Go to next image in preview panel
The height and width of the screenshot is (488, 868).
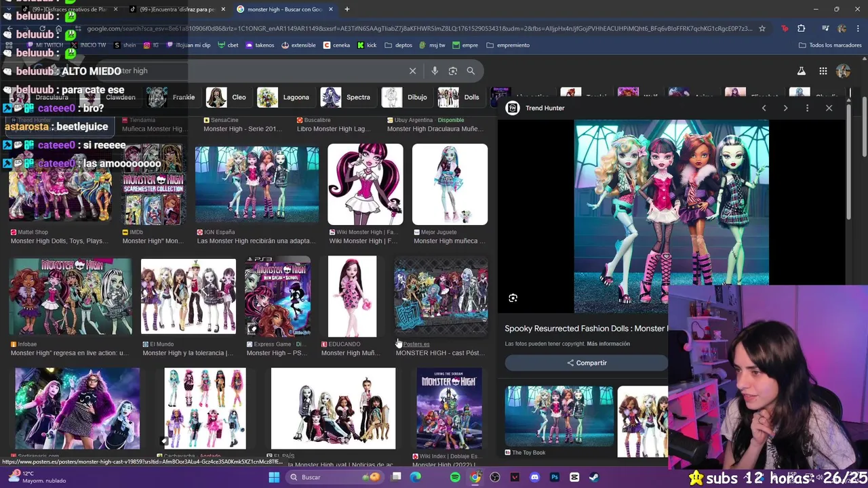785,108
